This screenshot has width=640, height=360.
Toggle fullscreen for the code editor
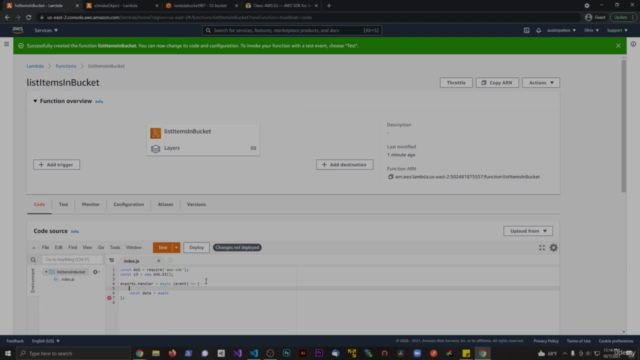click(x=542, y=248)
